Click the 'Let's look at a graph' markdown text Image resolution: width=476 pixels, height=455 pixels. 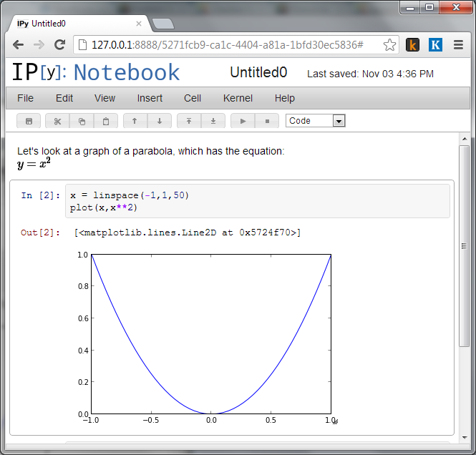coord(150,151)
